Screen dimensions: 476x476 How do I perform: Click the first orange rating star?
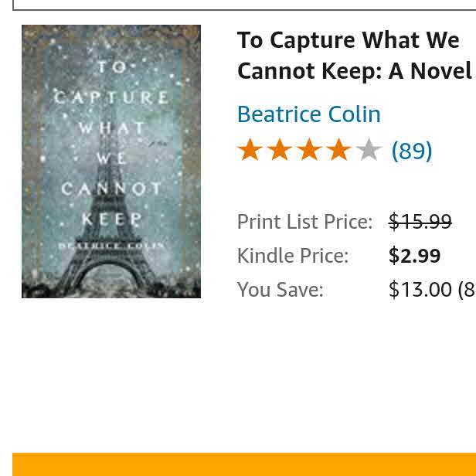(250, 150)
